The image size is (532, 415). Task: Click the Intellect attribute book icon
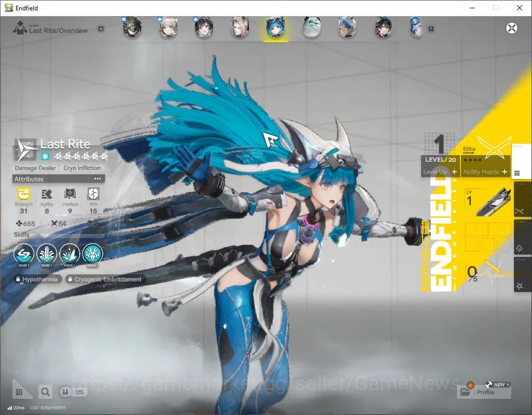click(x=70, y=195)
